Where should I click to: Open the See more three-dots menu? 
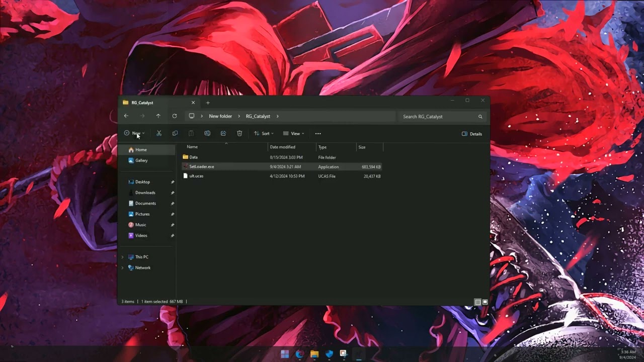[318, 134]
